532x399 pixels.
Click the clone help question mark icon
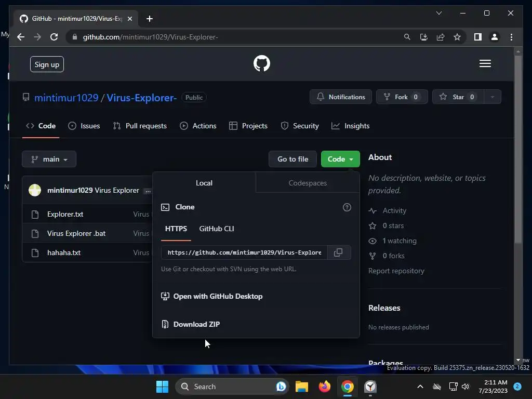tap(347, 207)
